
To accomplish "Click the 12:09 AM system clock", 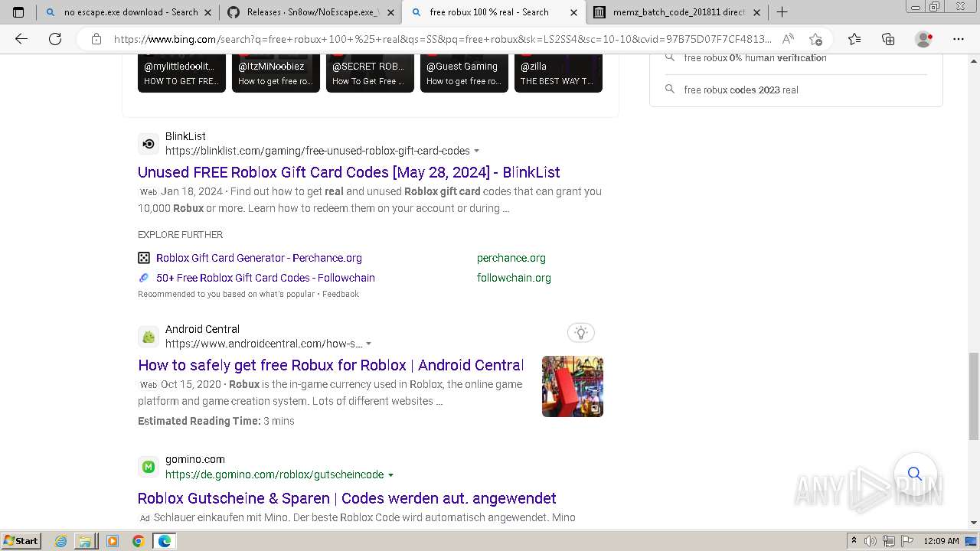I will 941,541.
